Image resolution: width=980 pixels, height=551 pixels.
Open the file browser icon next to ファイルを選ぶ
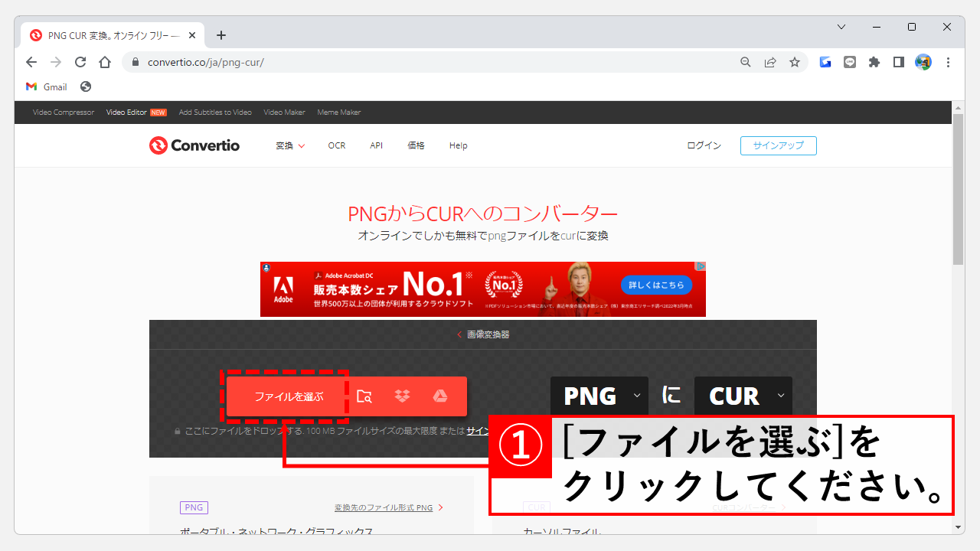tap(365, 396)
